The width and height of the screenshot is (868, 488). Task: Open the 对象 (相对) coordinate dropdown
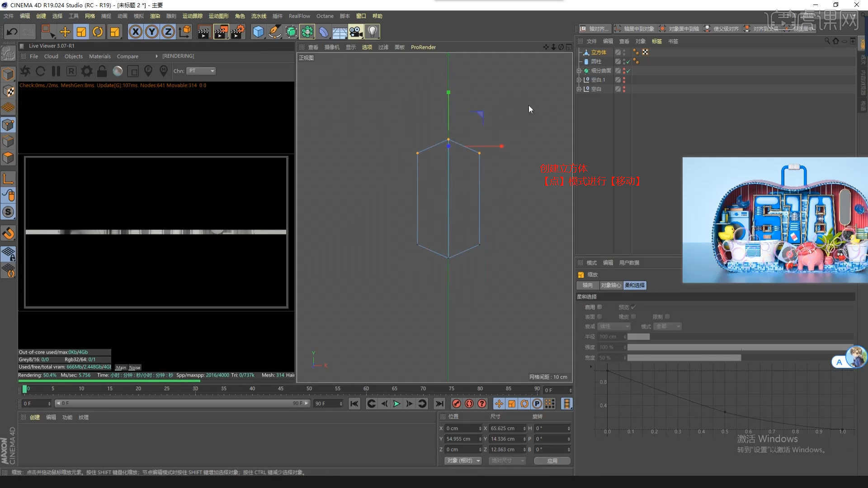tap(462, 460)
